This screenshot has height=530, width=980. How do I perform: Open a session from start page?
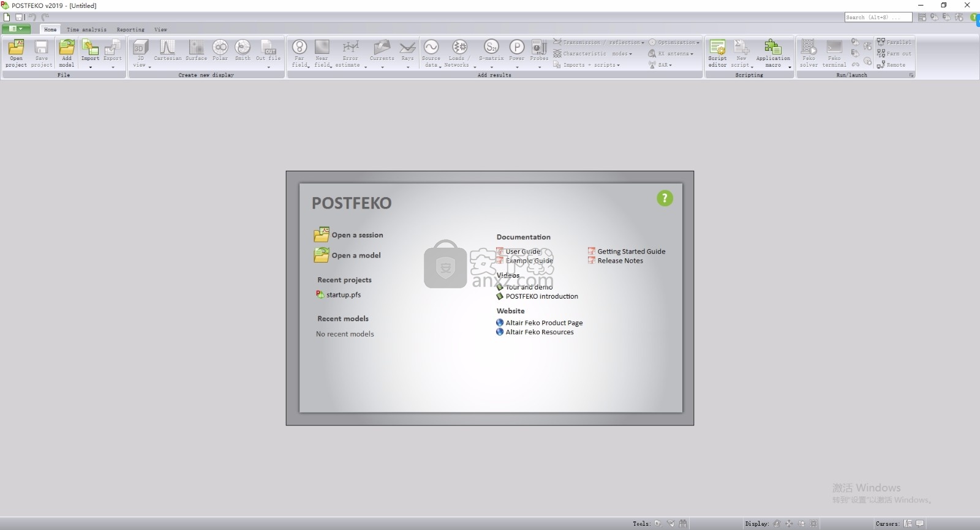pyautogui.click(x=349, y=235)
